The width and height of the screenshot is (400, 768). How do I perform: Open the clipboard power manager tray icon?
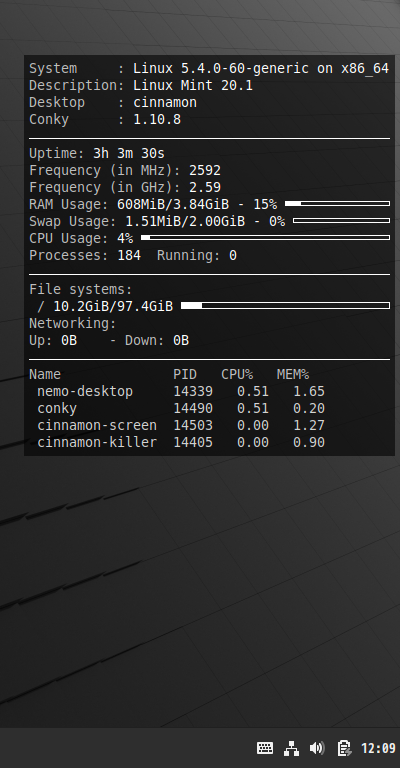point(344,748)
